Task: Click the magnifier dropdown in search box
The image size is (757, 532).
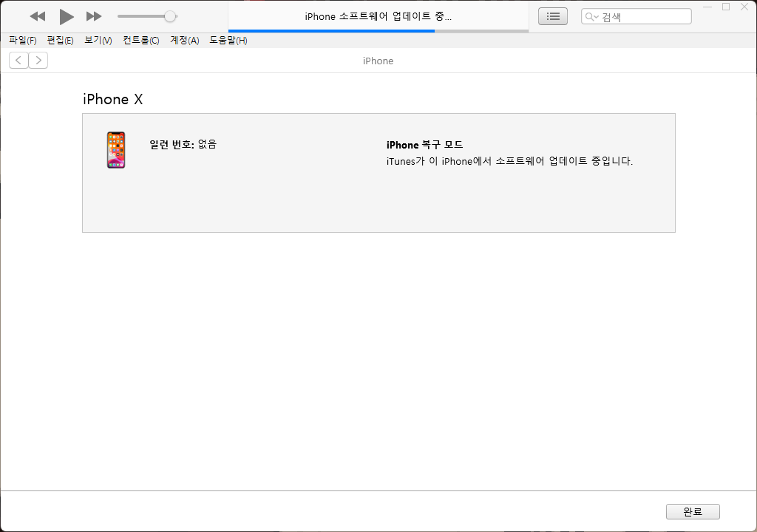Action: (x=592, y=17)
